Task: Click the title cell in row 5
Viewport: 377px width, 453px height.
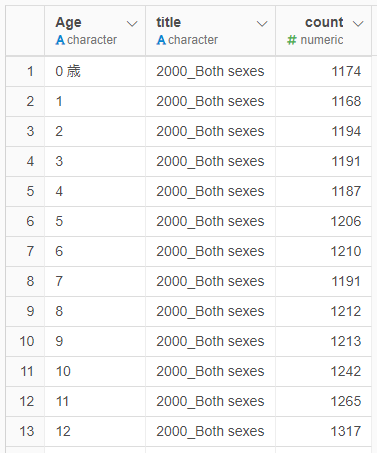Action: coord(211,191)
